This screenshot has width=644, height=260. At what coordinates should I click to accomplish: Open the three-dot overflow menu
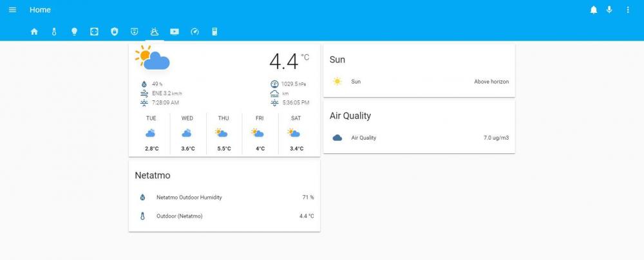click(628, 10)
